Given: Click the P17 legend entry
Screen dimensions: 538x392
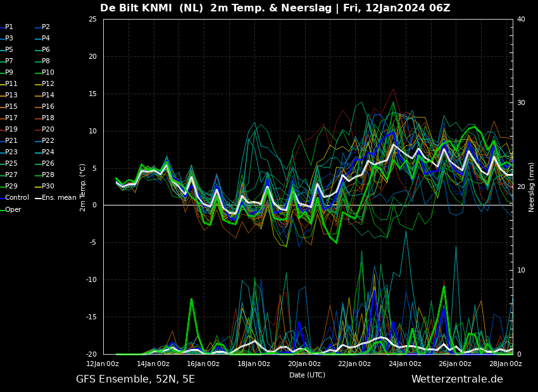Looking at the screenshot, I should [9, 118].
